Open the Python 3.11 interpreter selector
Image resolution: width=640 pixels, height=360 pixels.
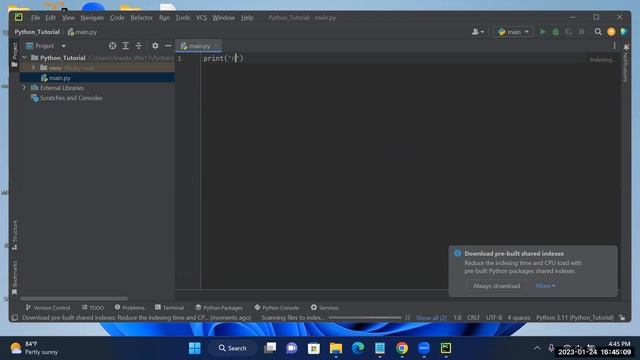coord(575,318)
